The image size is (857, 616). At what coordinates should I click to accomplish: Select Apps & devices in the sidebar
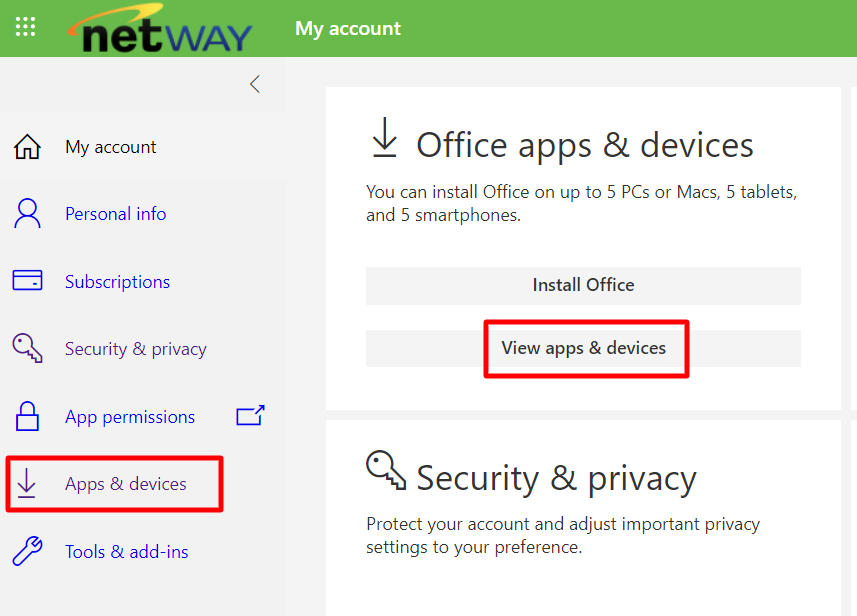[126, 484]
